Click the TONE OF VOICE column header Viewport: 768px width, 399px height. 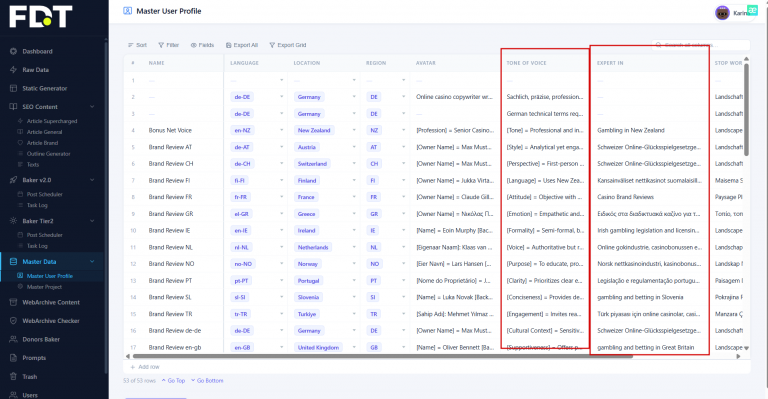click(x=527, y=63)
